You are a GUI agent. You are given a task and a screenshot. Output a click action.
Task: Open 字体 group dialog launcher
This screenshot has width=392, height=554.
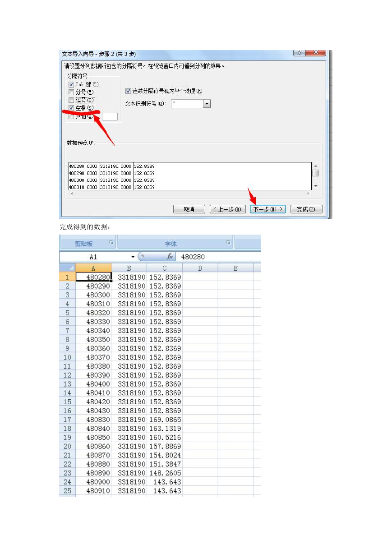pyautogui.click(x=228, y=243)
